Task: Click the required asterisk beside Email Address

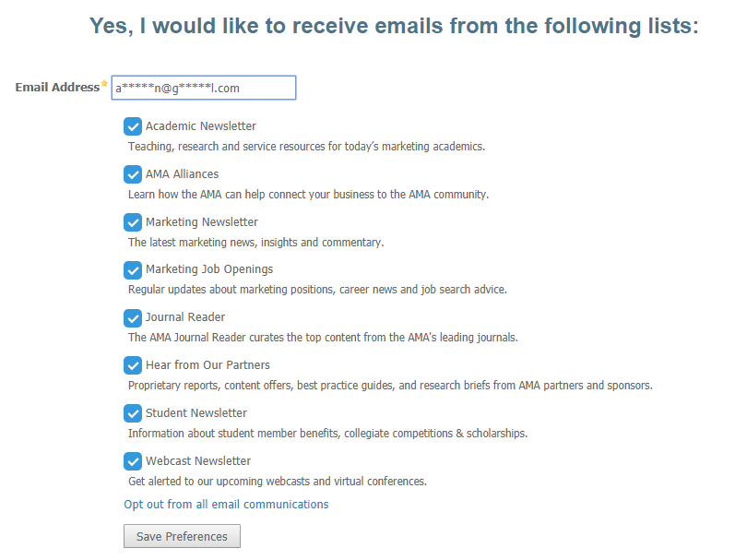Action: (104, 82)
